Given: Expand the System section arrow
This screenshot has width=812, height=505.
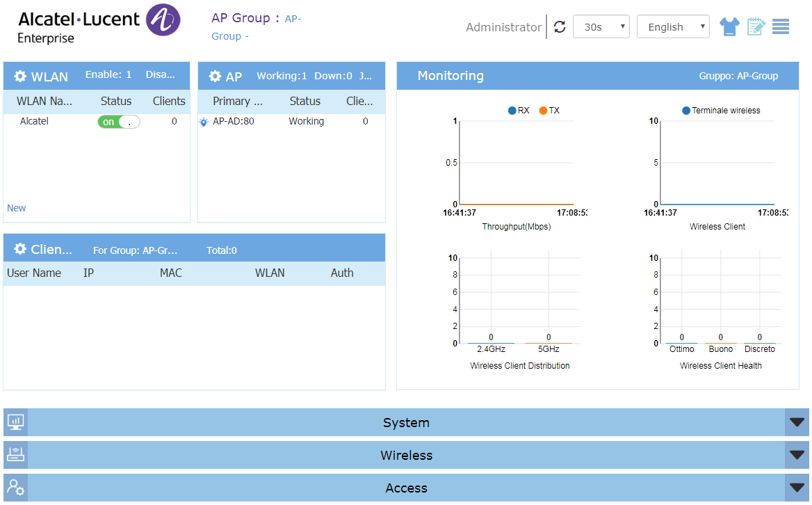Looking at the screenshot, I should click(797, 422).
